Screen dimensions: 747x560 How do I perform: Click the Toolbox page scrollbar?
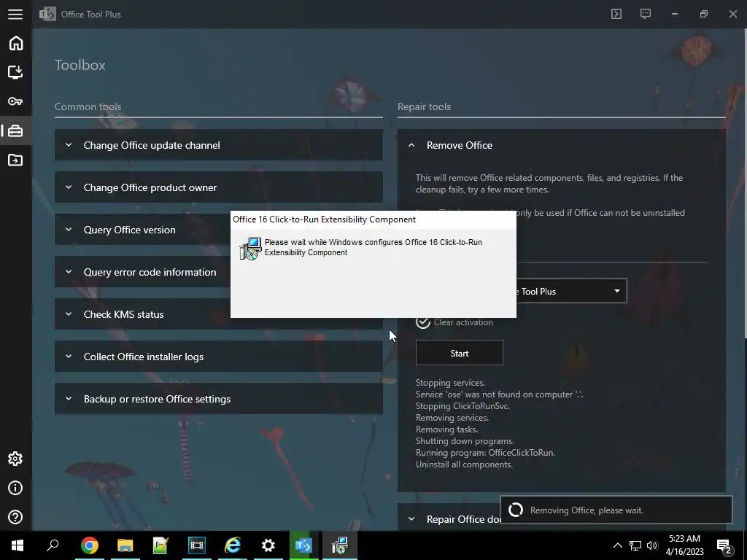[x=745, y=183]
